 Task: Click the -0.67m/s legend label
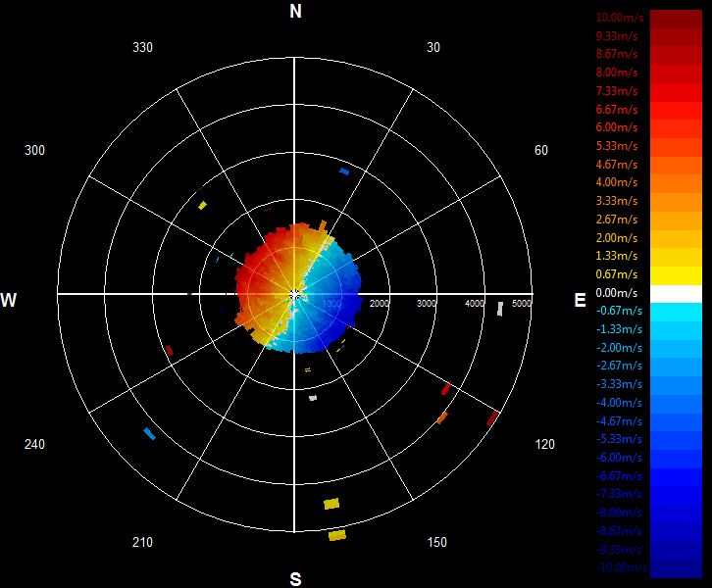(619, 311)
